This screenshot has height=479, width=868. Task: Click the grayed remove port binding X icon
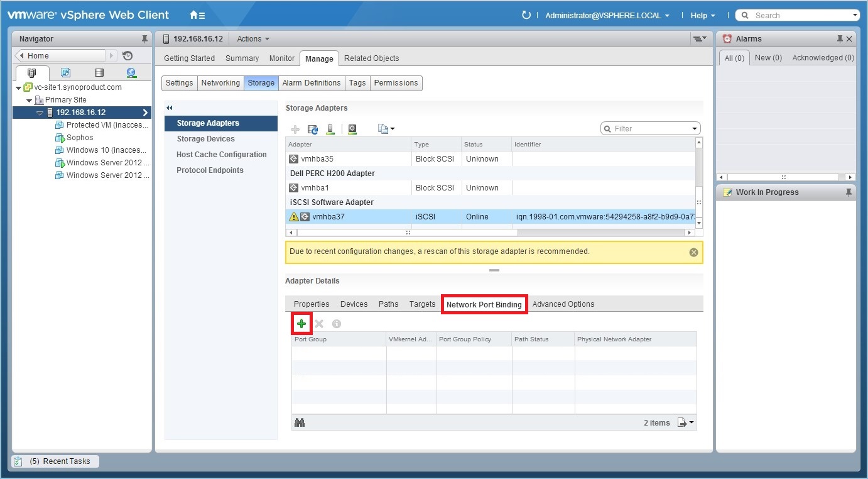tap(319, 323)
